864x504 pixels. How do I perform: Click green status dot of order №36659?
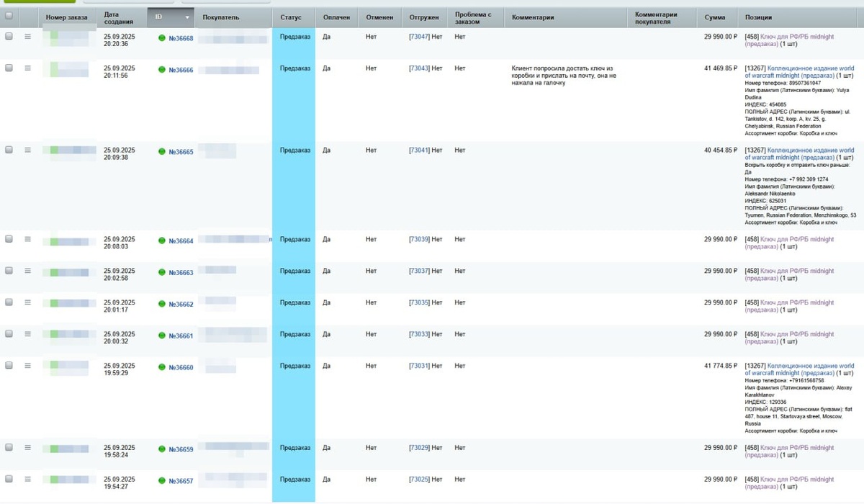[x=162, y=449]
